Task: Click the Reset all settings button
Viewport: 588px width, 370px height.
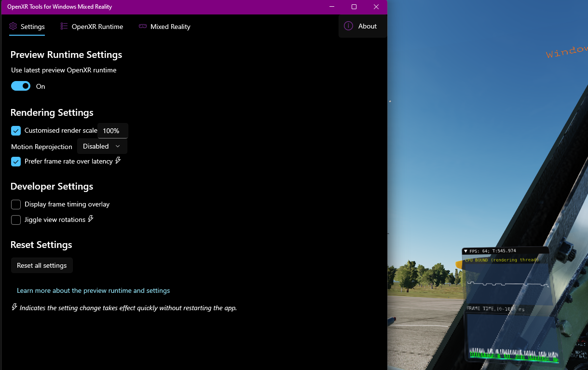Action: (42, 265)
